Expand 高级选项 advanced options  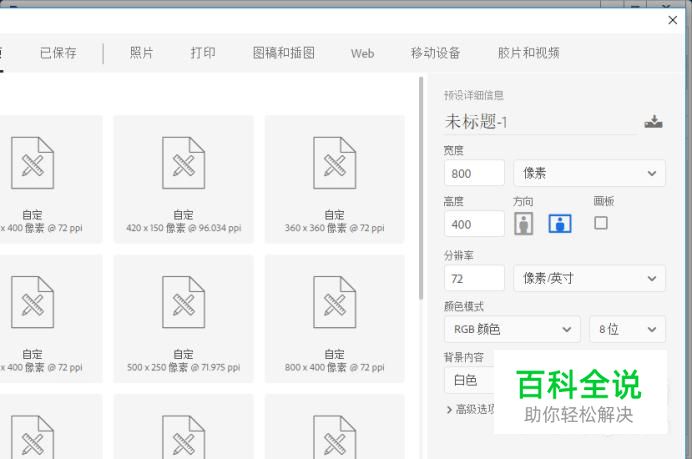click(x=470, y=410)
